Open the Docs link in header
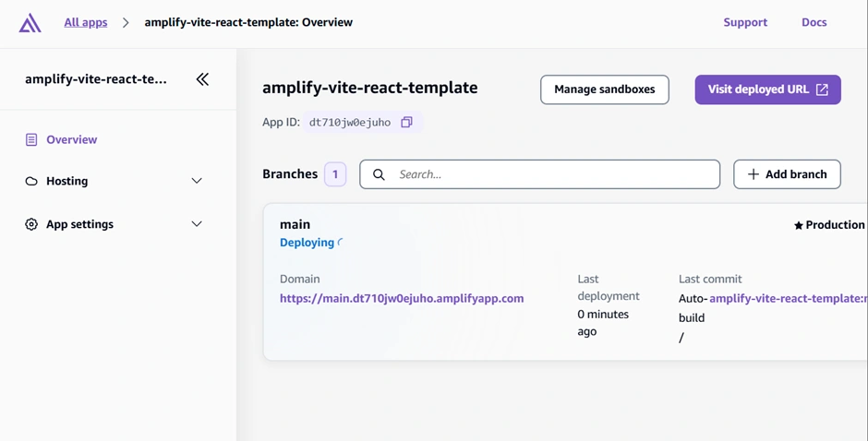Screen dimensions: 868x441 [x=814, y=22]
